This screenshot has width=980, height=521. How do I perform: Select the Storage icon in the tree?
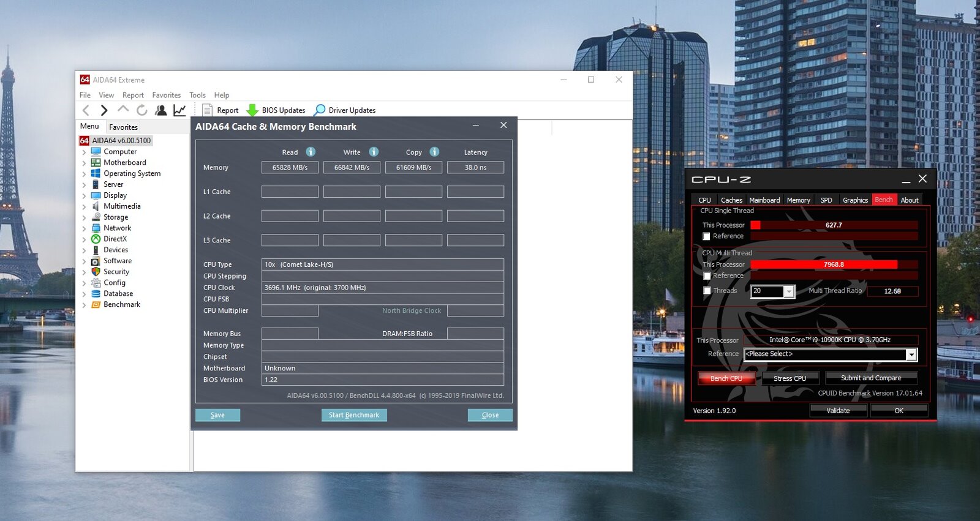click(x=96, y=217)
